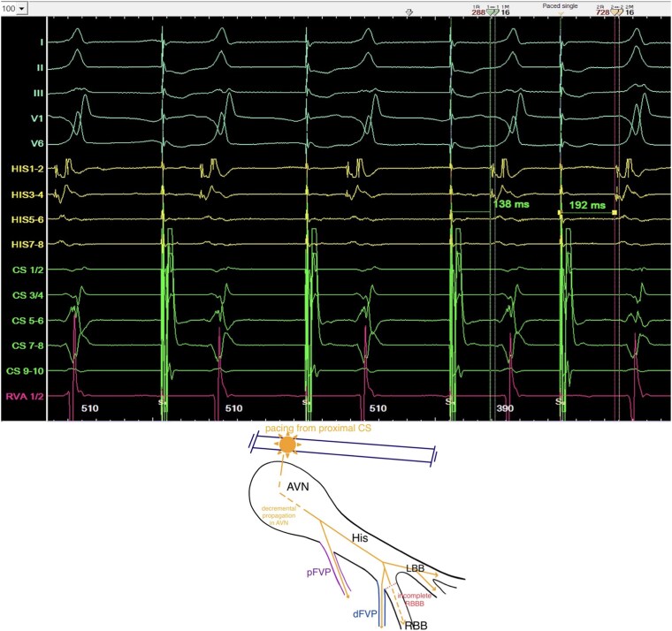Select the lead I channel label

42,42
